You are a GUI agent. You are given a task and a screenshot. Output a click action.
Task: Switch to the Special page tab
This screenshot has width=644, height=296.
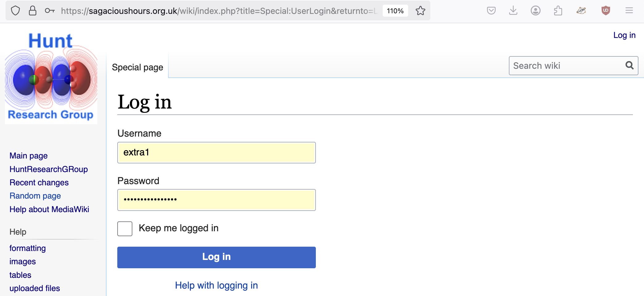click(x=137, y=67)
